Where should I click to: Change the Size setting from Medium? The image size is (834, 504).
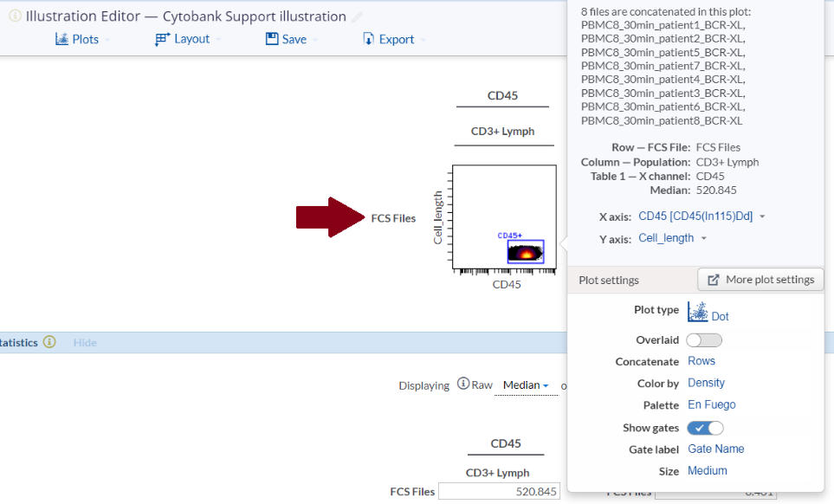tap(707, 471)
